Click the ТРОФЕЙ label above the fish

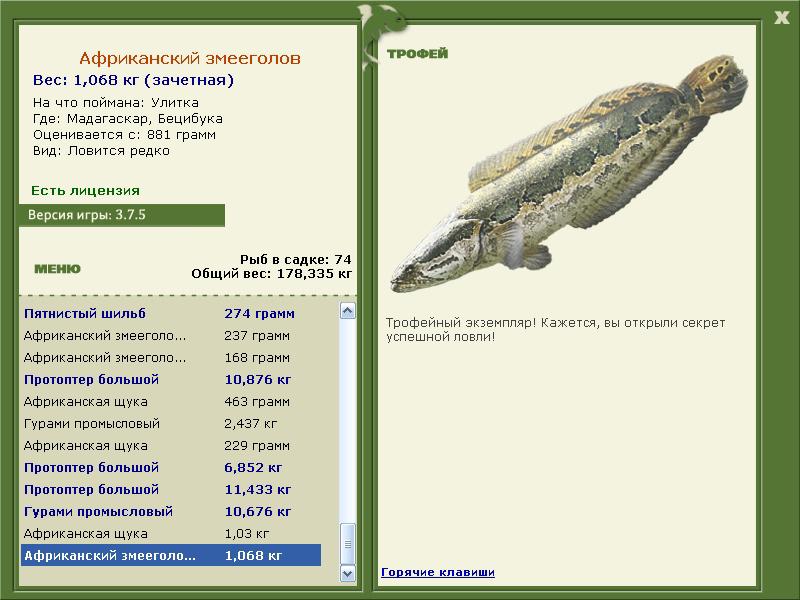tap(417, 53)
